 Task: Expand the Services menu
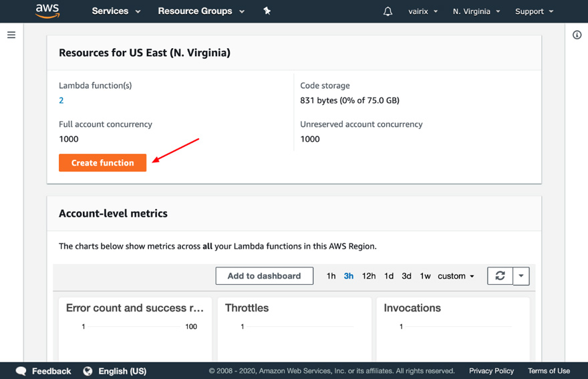(x=116, y=11)
